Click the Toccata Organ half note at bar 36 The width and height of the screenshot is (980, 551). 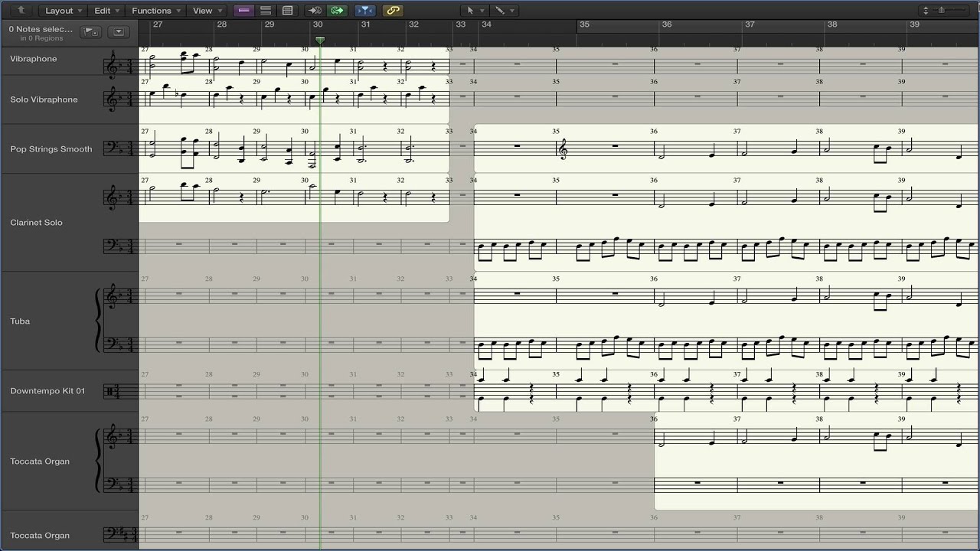[x=661, y=441]
